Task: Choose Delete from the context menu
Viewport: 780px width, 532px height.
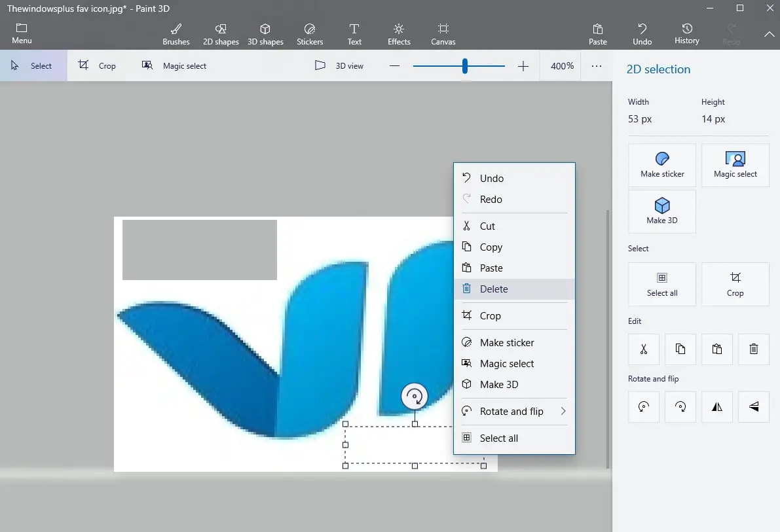Action: tap(514, 289)
